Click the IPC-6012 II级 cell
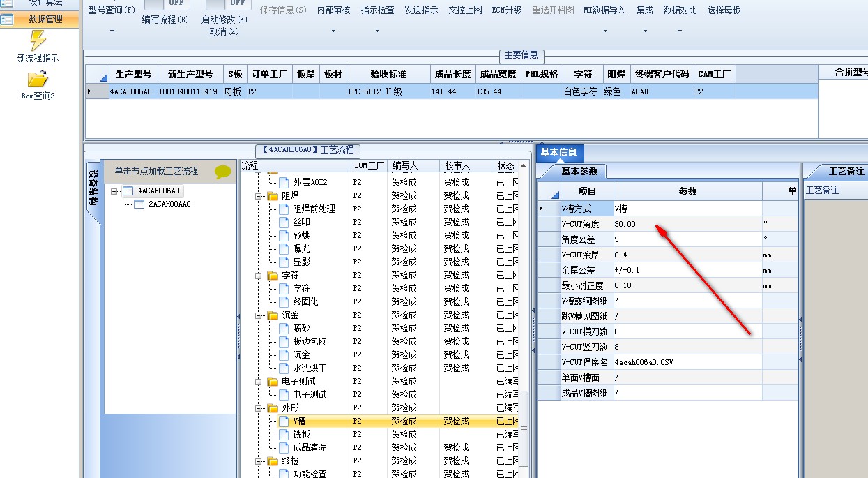 point(388,91)
